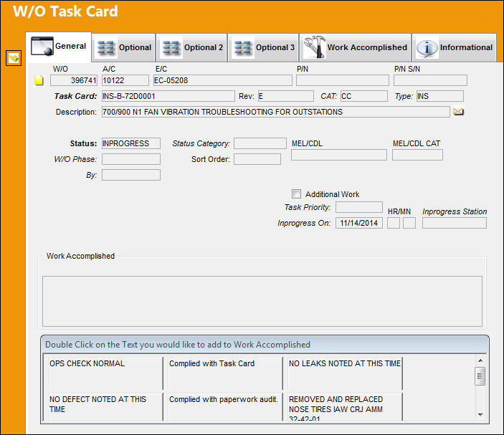The width and height of the screenshot is (504, 435).
Task: Click the MEL/CDL CAT field
Action: coord(417,155)
